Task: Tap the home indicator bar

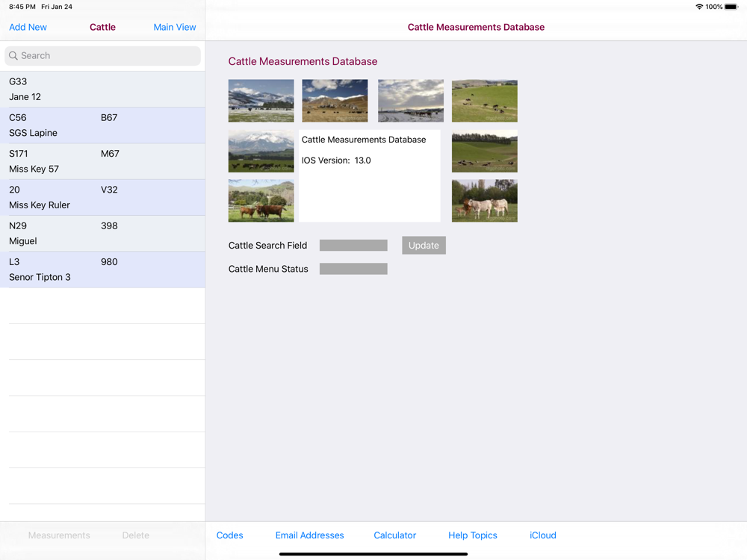Action: (x=373, y=554)
